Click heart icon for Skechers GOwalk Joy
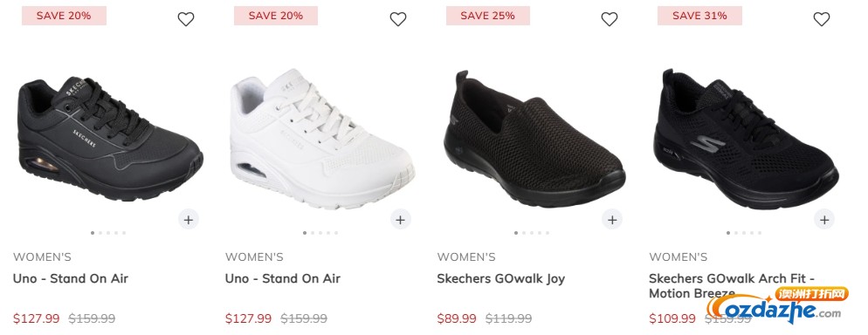Screen dimensions: 868x335 (610, 19)
